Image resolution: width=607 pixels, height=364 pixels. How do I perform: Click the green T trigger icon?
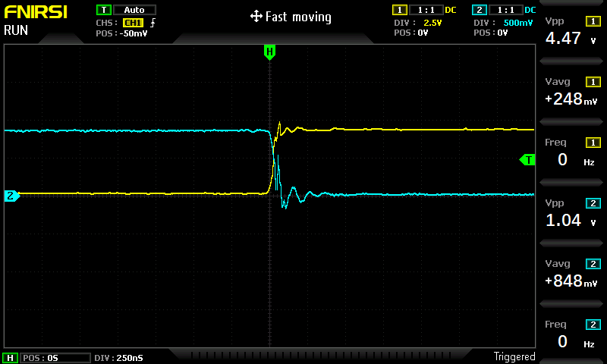104,10
